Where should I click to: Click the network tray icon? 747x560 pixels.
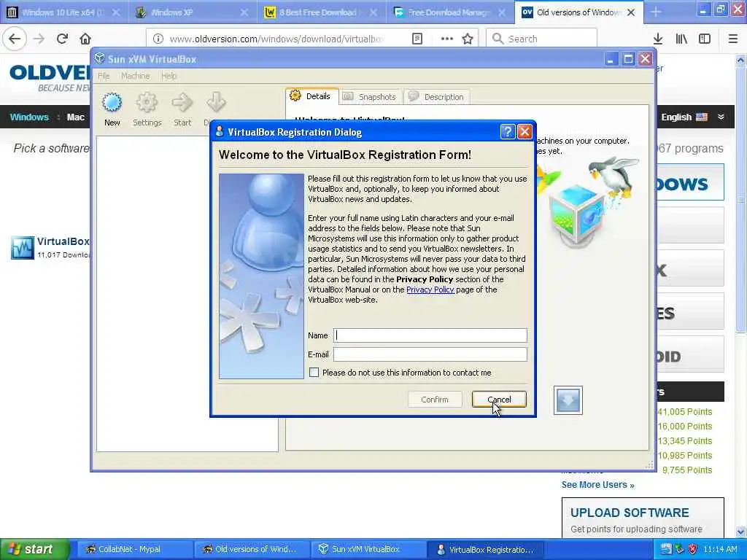(679, 549)
